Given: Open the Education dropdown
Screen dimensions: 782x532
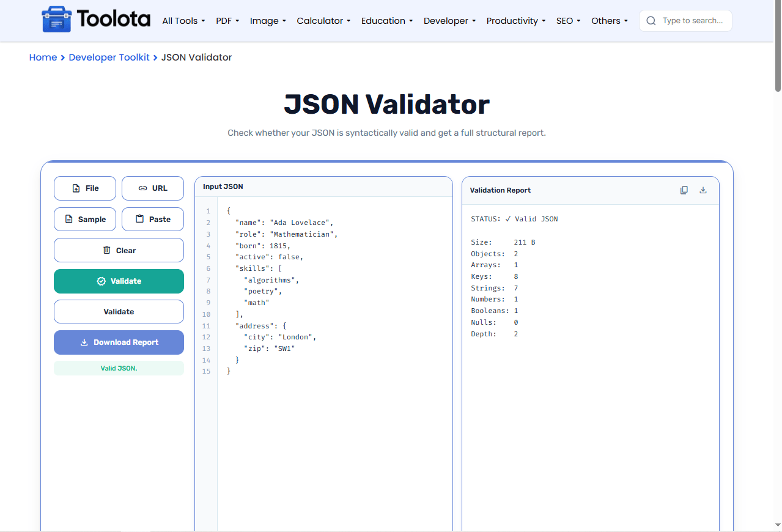Looking at the screenshot, I should click(387, 21).
